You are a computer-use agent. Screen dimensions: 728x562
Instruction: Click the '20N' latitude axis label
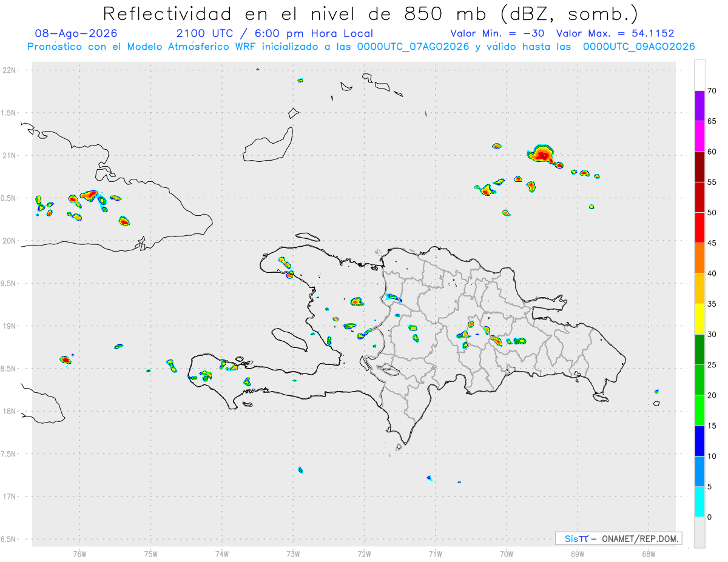click(10, 241)
